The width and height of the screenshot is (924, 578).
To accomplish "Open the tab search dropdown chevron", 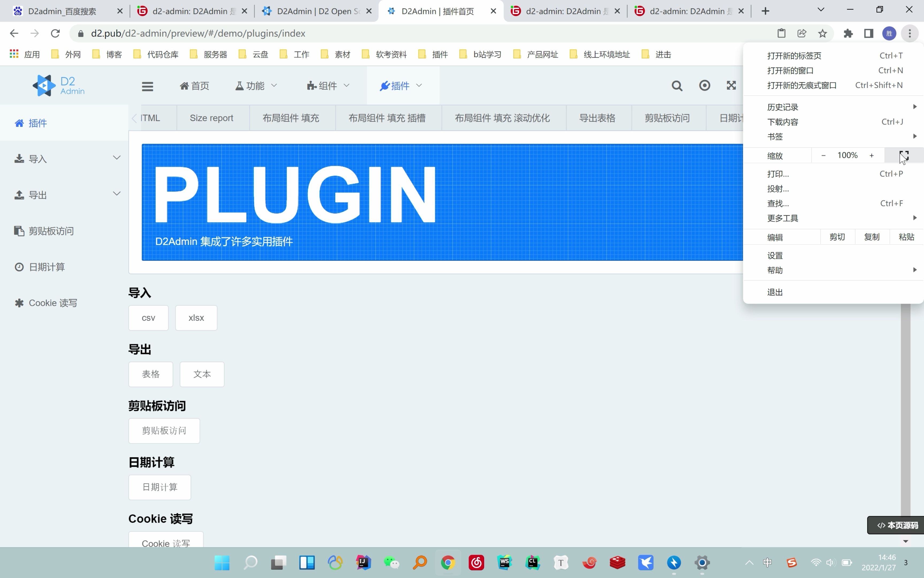I will click(x=821, y=10).
